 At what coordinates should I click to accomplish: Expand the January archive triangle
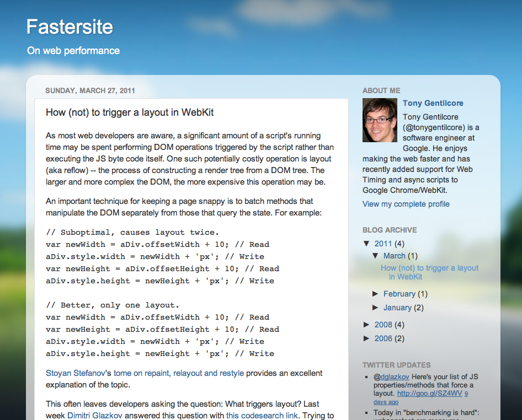(375, 307)
